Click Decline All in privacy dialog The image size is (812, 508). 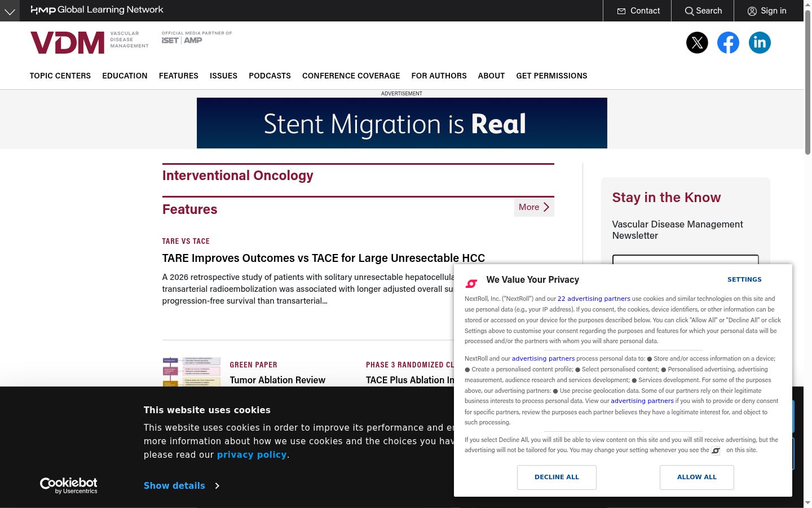point(557,478)
